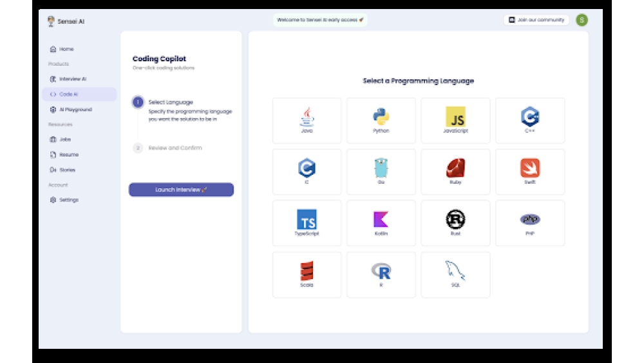This screenshot has width=644, height=363.
Task: Click Join our community button
Action: (x=536, y=20)
